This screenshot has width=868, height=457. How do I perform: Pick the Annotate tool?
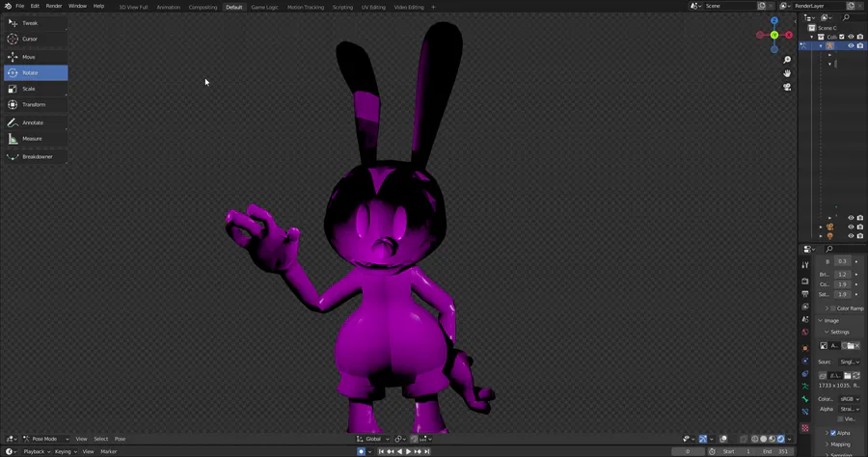36,122
